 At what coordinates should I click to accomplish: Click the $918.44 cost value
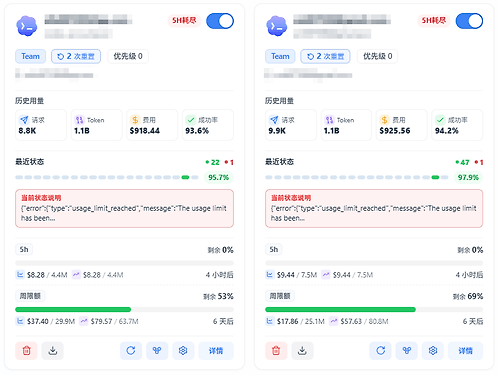tap(145, 131)
